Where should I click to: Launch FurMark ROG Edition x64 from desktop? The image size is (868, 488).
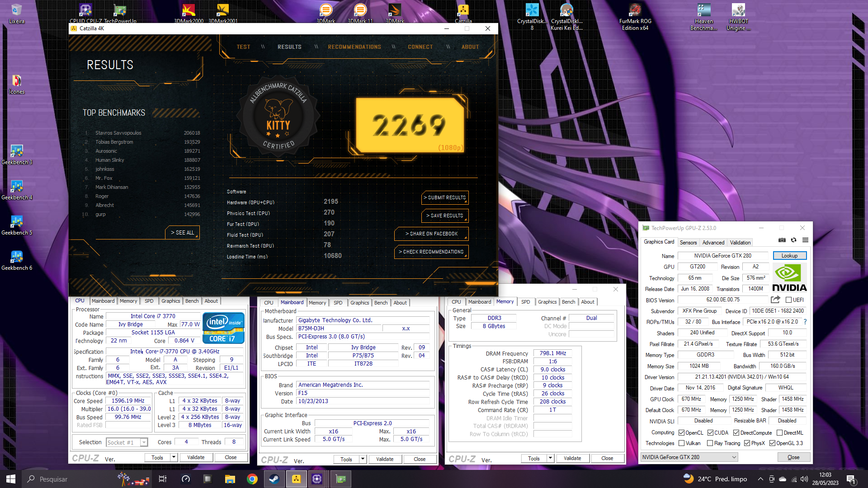pos(635,17)
